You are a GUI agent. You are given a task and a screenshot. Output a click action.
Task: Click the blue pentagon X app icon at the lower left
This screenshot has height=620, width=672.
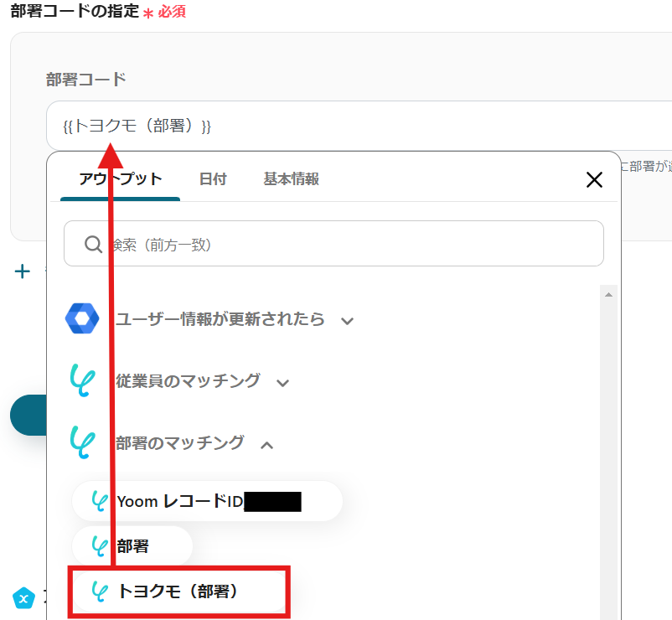pyautogui.click(x=23, y=598)
